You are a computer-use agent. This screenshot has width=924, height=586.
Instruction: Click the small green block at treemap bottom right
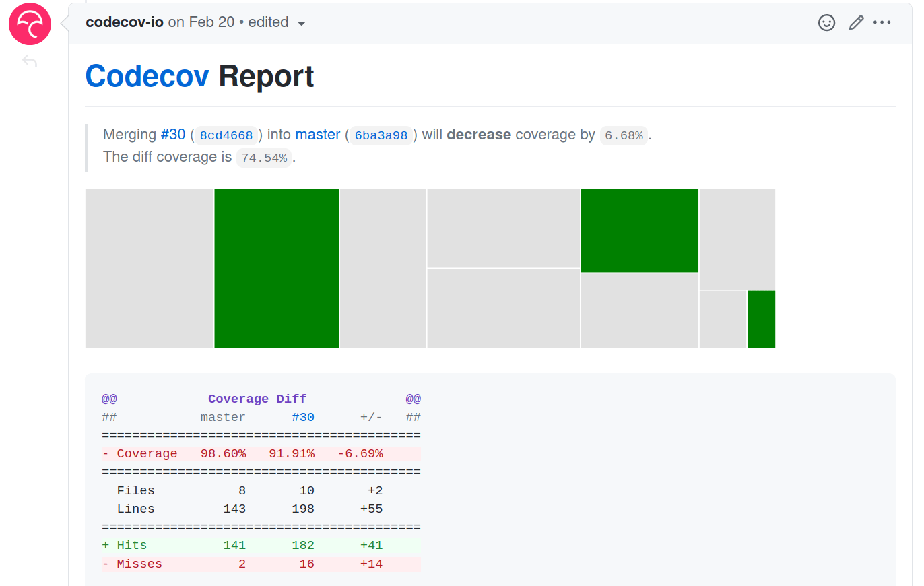click(x=762, y=319)
